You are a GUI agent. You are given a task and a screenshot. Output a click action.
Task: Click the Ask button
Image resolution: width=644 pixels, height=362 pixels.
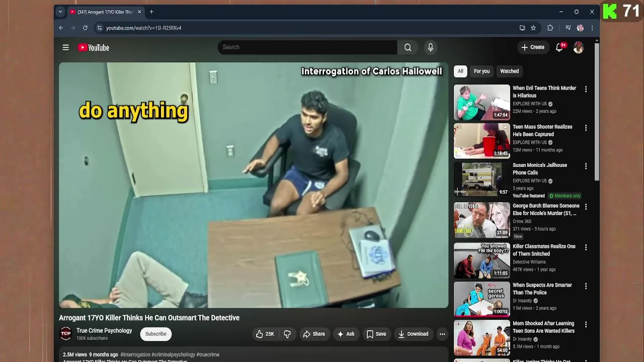click(x=346, y=334)
